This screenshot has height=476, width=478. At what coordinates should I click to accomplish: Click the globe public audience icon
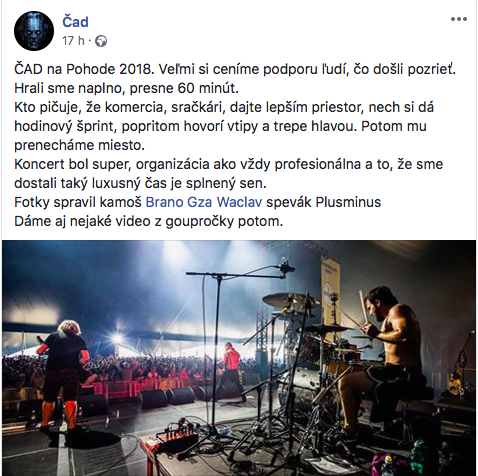coord(101,41)
